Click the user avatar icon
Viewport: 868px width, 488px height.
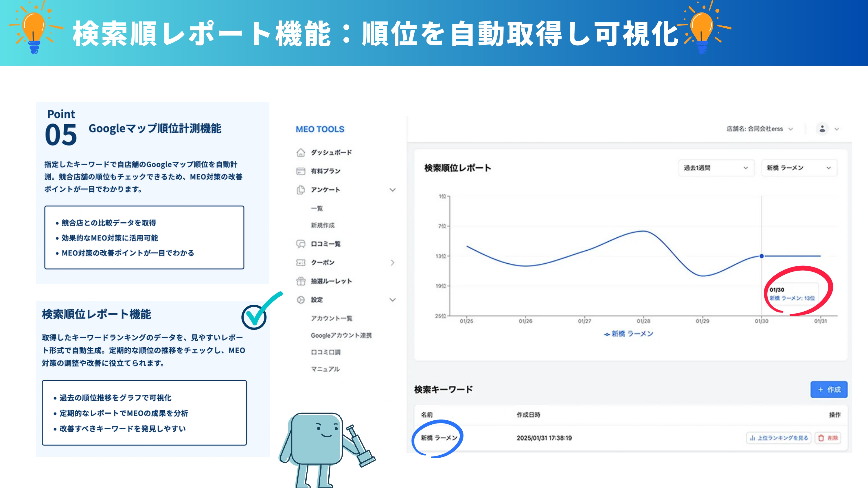click(822, 129)
